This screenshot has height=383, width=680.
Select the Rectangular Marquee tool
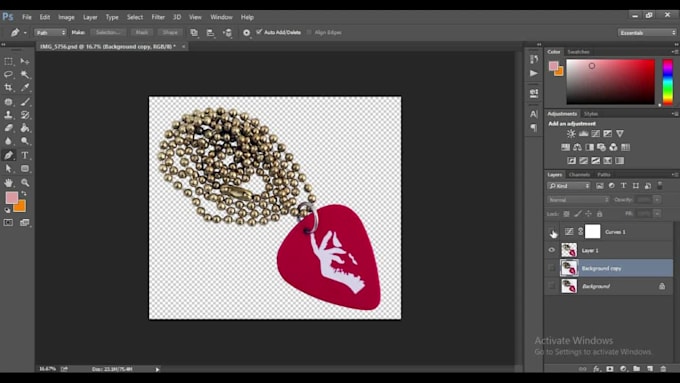click(x=8, y=62)
